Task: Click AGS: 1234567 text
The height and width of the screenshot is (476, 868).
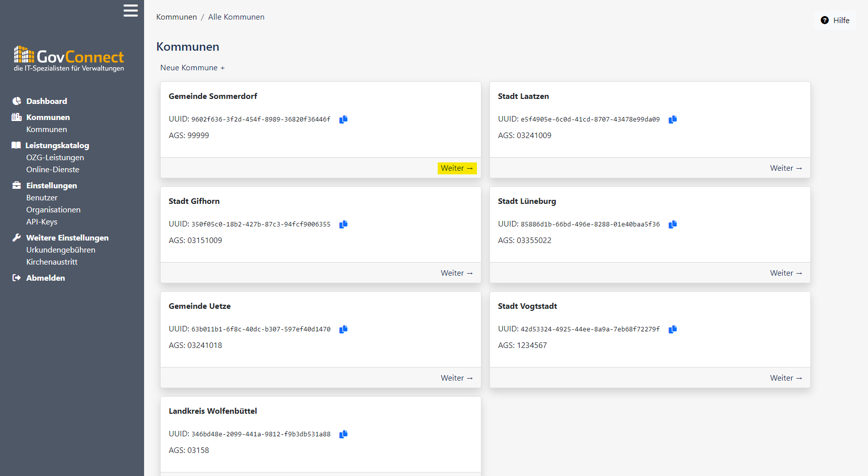Action: tap(522, 345)
